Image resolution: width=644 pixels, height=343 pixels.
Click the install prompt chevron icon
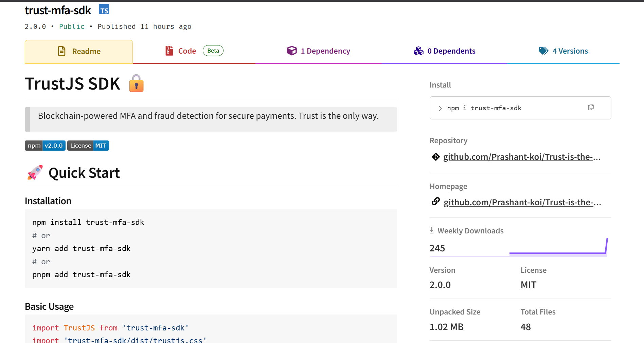440,108
